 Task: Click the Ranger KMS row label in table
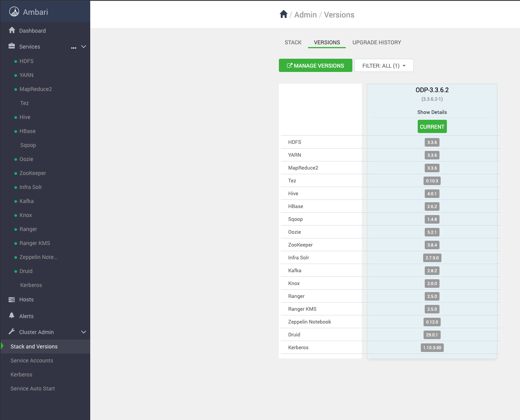[x=302, y=309]
